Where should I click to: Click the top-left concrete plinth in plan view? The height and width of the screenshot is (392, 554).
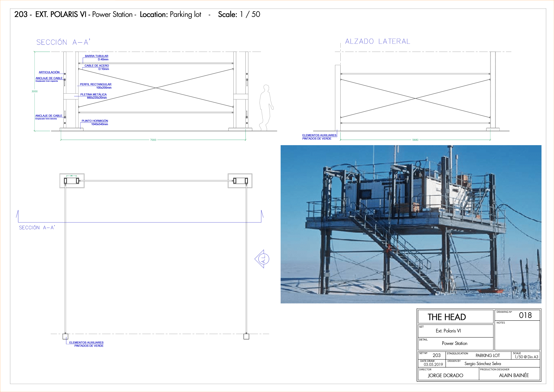coord(72,181)
